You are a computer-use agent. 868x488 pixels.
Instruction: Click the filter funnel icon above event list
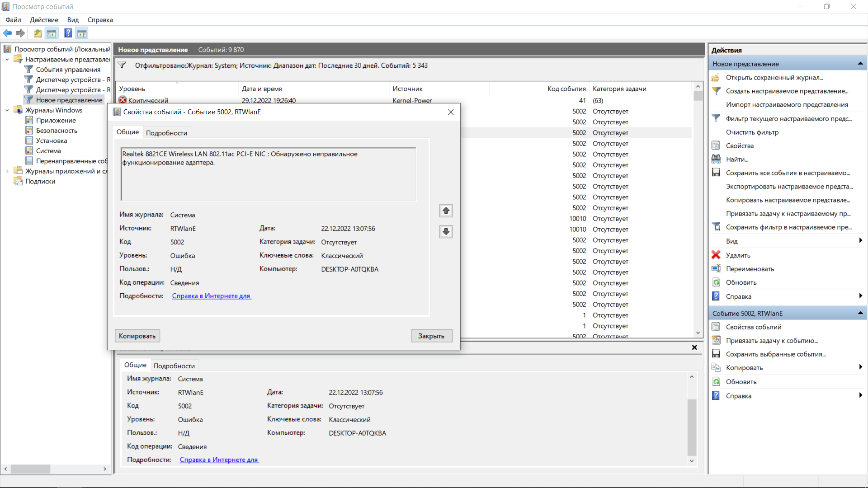(122, 65)
